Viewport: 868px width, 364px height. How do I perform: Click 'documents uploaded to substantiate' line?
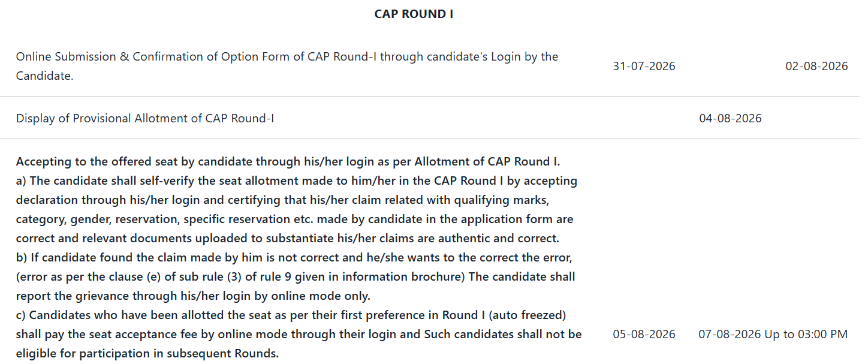point(288,238)
